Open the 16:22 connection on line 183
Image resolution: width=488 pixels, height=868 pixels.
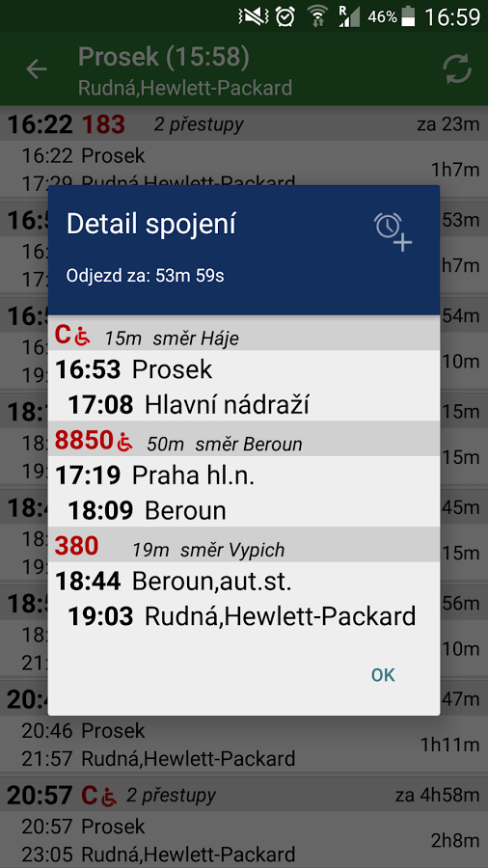tap(244, 151)
